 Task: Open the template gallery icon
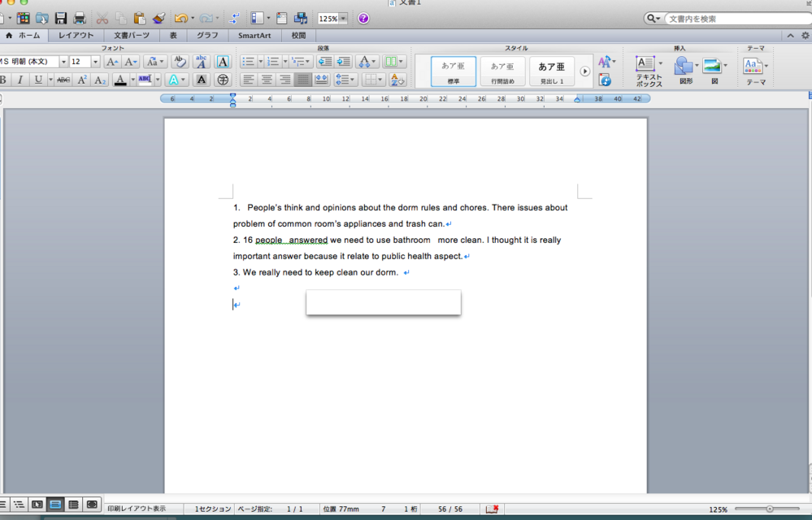(x=24, y=19)
